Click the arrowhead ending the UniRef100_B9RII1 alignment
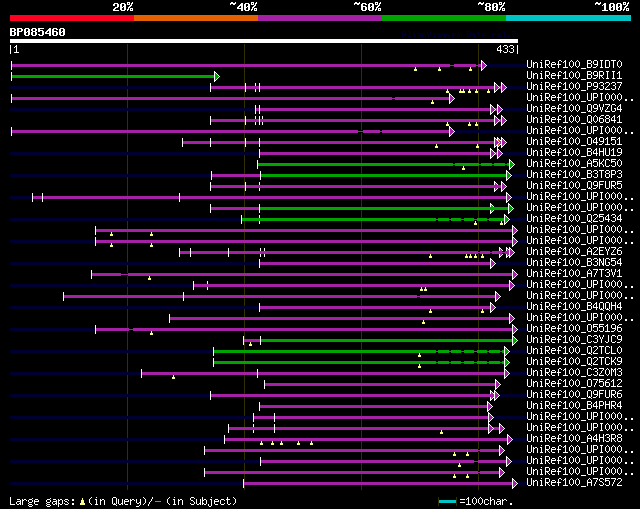The height and width of the screenshot is (509, 640). (217, 76)
